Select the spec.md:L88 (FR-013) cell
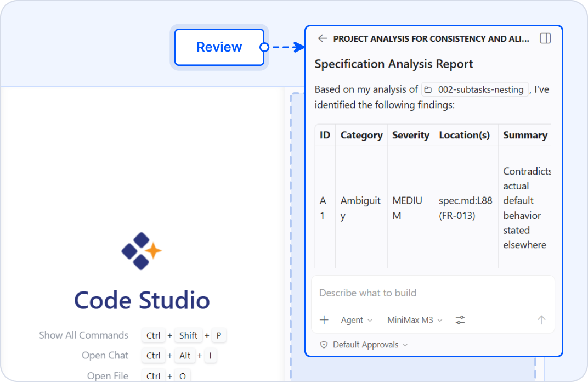 [466, 208]
